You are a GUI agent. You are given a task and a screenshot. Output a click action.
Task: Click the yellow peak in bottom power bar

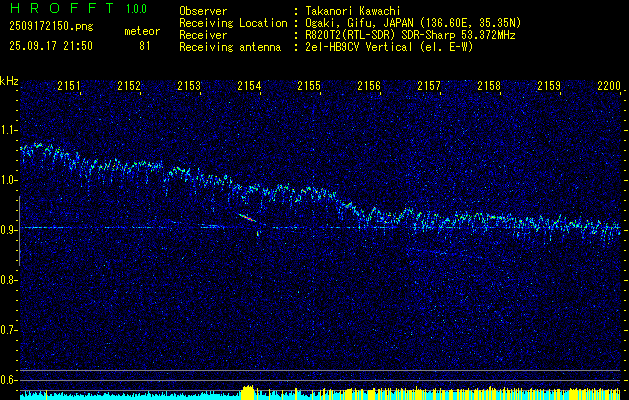coord(247,390)
